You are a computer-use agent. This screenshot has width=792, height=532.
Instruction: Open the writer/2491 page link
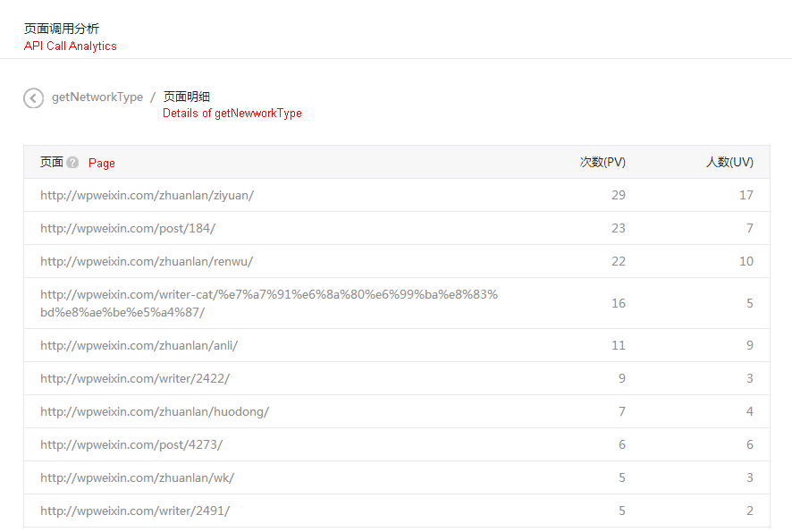pos(135,511)
